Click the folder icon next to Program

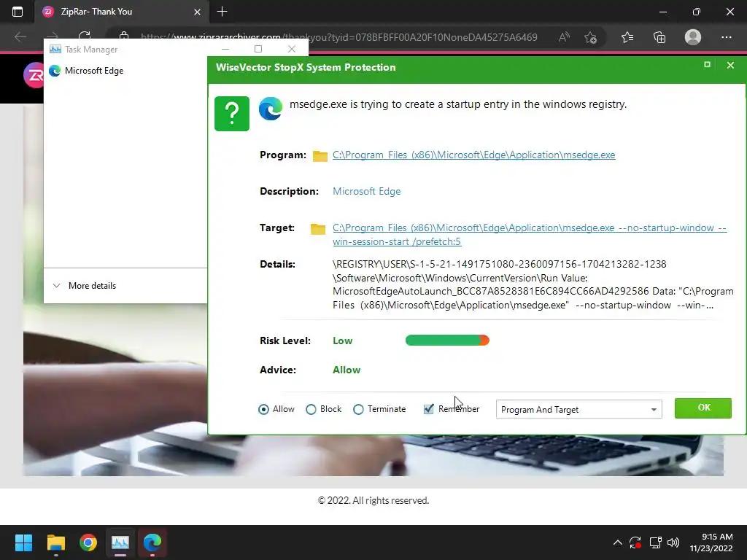coord(320,156)
